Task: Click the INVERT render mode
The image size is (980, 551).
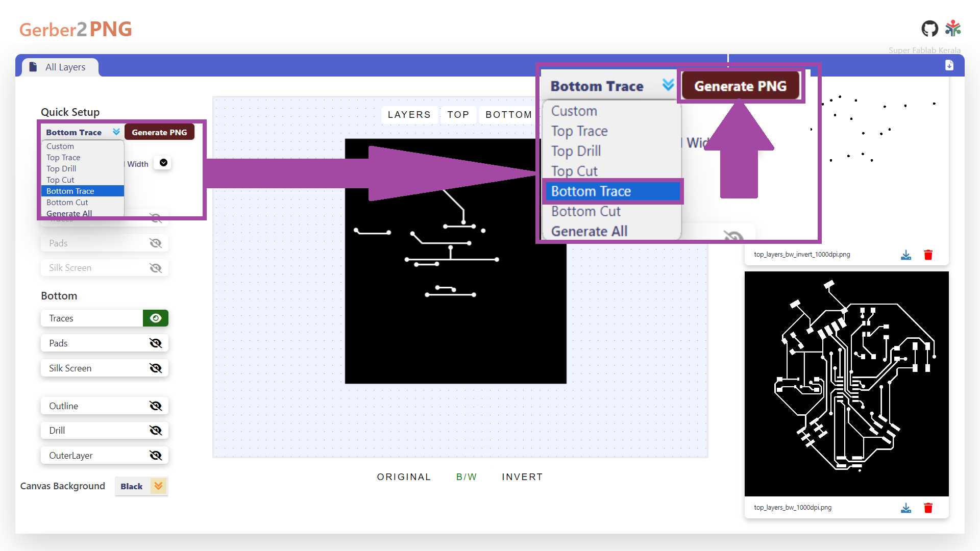Action: (x=522, y=477)
